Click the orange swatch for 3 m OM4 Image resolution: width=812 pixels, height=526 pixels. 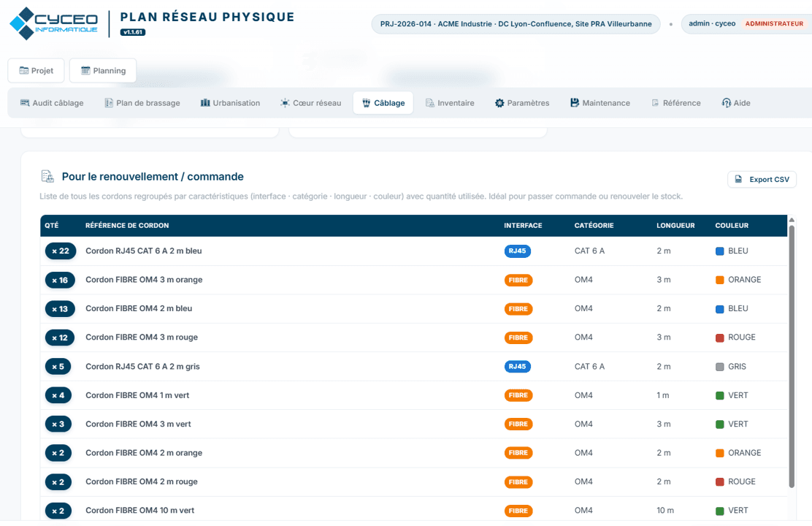click(x=719, y=280)
